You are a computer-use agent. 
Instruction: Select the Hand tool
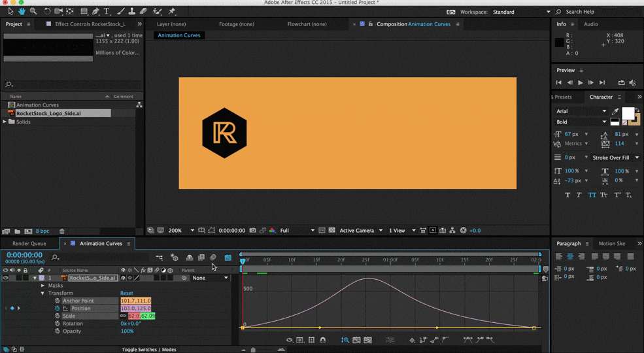22,12
